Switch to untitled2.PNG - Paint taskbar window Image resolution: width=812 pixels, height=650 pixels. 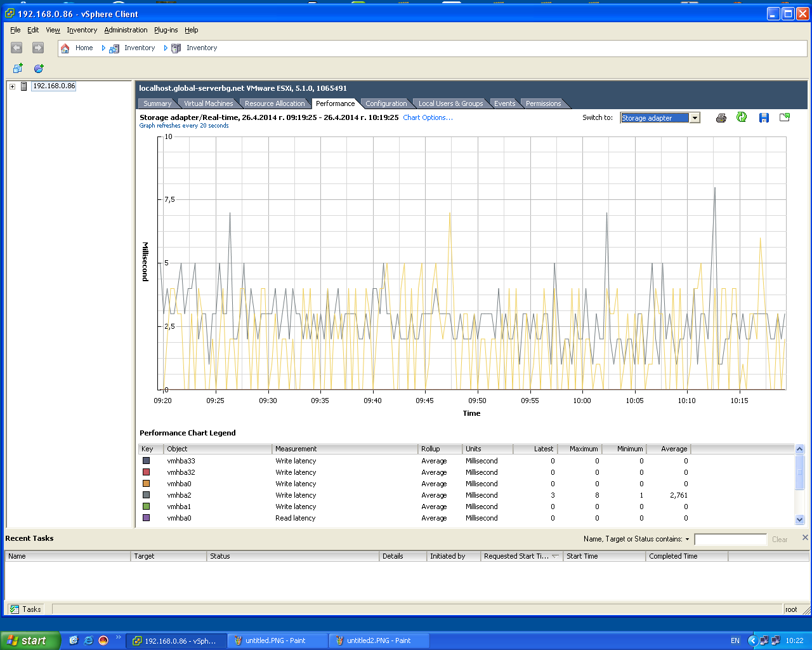point(379,640)
